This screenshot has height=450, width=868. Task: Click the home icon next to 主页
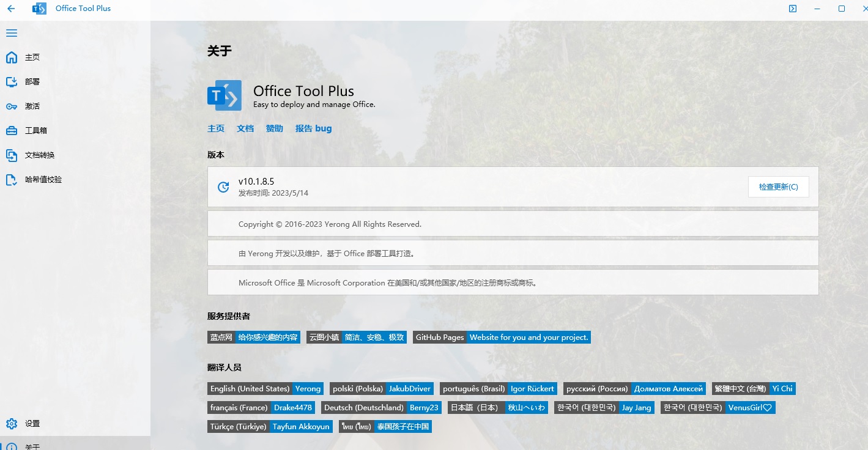[12, 57]
